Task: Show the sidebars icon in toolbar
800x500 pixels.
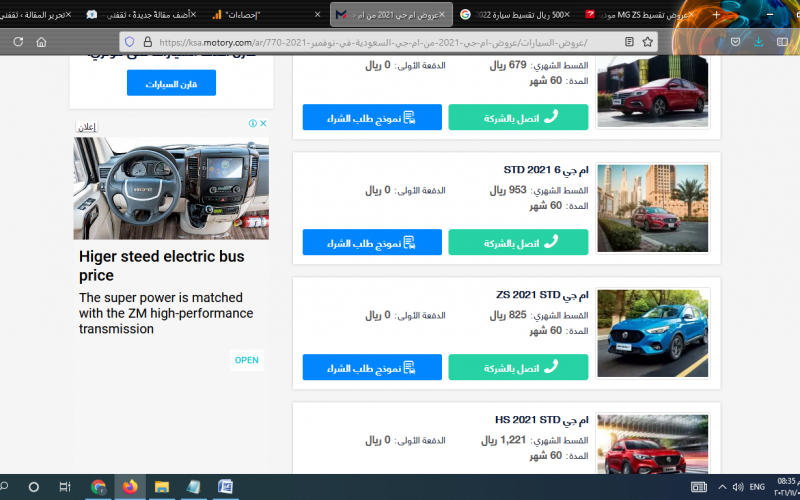Action: (x=782, y=42)
